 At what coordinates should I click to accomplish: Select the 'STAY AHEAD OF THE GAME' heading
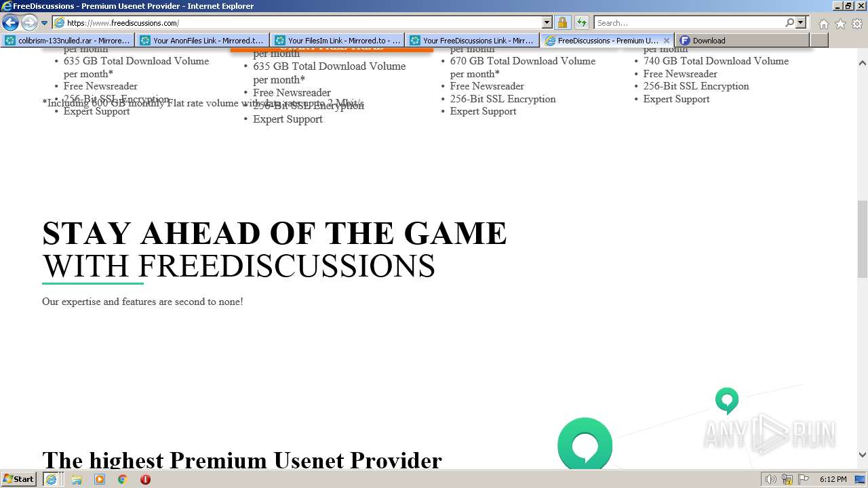pos(274,233)
